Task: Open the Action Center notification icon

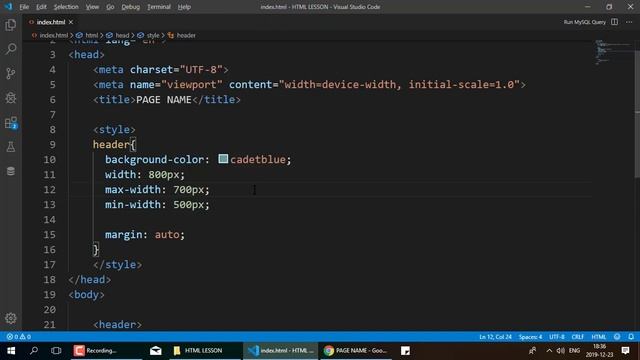Action: 625,351
